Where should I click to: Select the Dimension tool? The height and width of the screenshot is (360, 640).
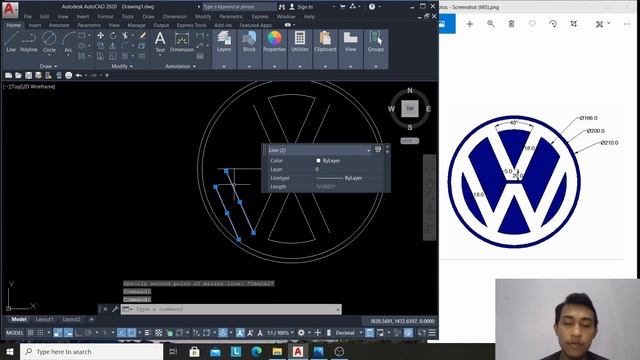tap(182, 42)
